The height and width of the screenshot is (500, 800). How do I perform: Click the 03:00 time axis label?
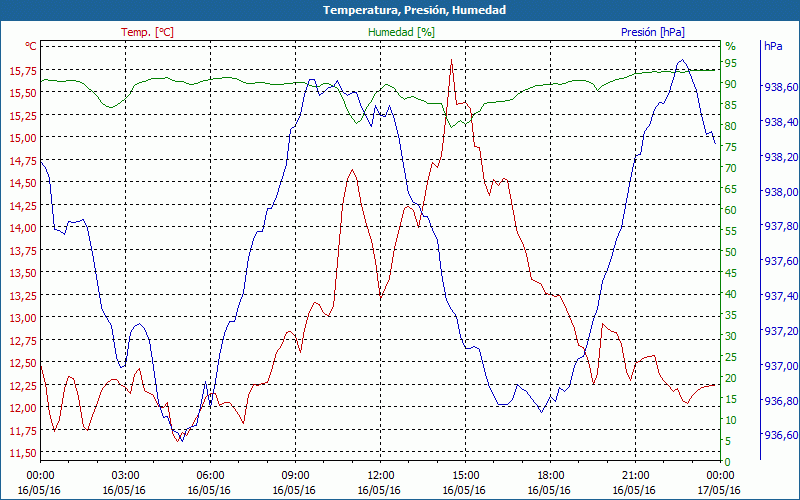(x=125, y=474)
